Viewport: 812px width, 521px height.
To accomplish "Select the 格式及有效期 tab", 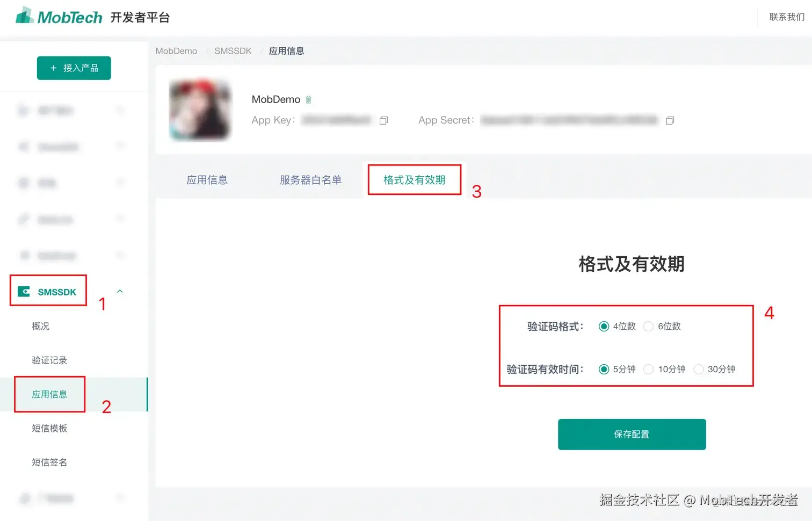I will [414, 180].
